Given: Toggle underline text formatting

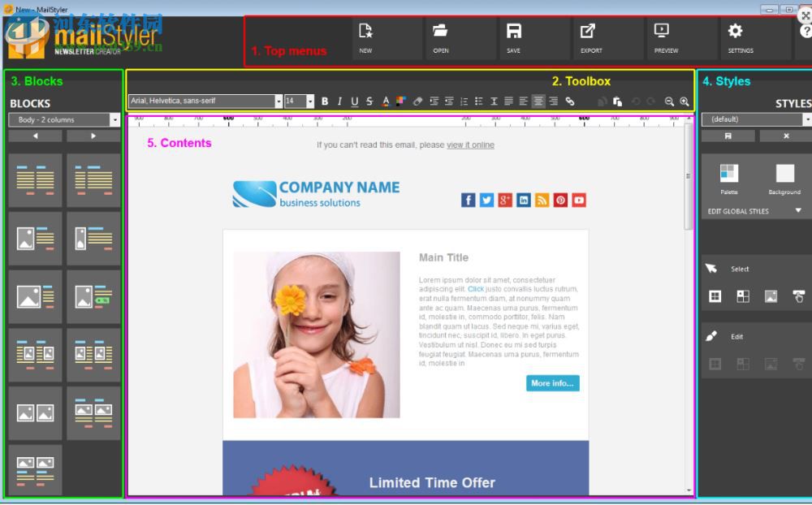Looking at the screenshot, I should [x=354, y=101].
